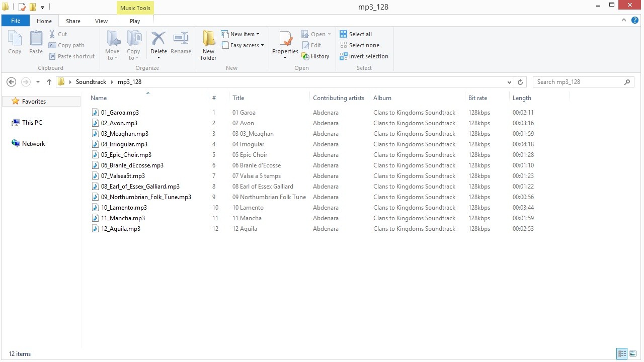Click the Search mp3_128 input box
This screenshot has height=362, width=644.
579,82
